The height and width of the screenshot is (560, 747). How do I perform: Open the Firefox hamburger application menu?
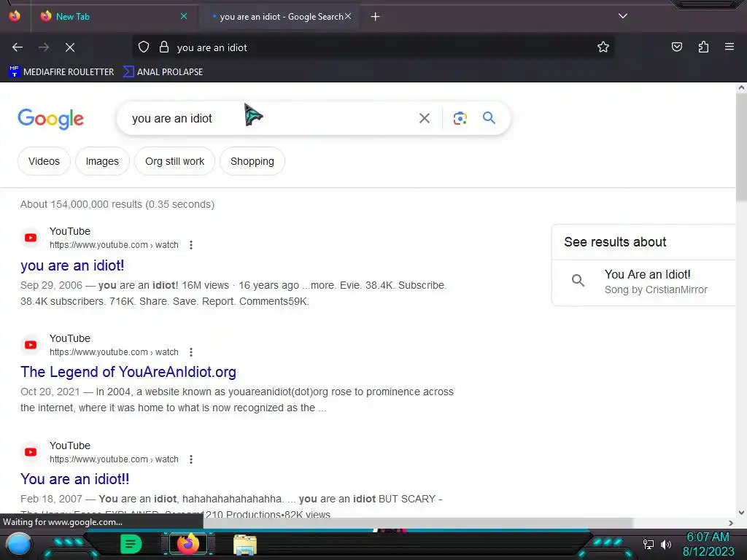tap(729, 47)
